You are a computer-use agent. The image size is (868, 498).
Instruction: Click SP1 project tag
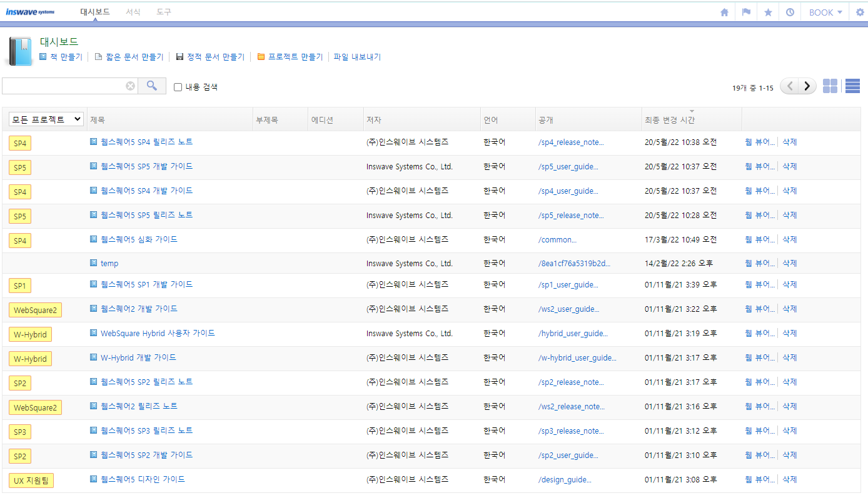[20, 286]
